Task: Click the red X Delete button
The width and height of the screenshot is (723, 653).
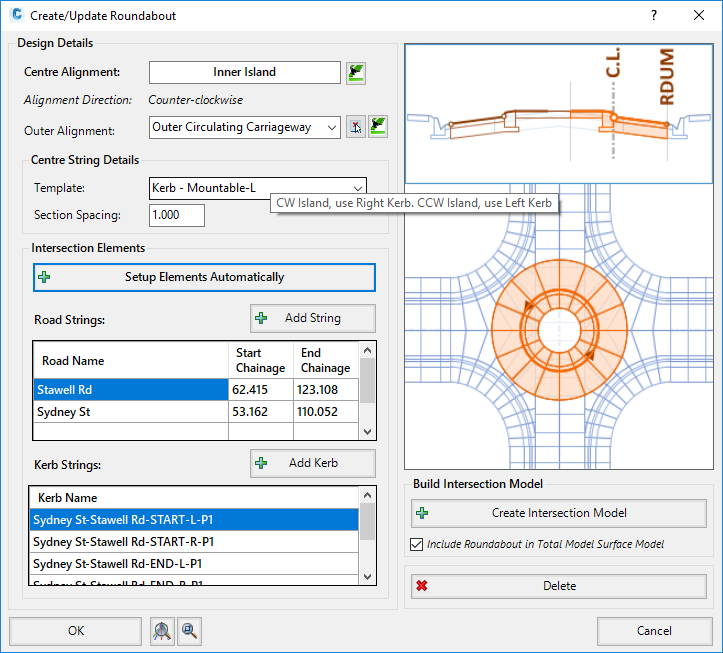Action: 558,586
